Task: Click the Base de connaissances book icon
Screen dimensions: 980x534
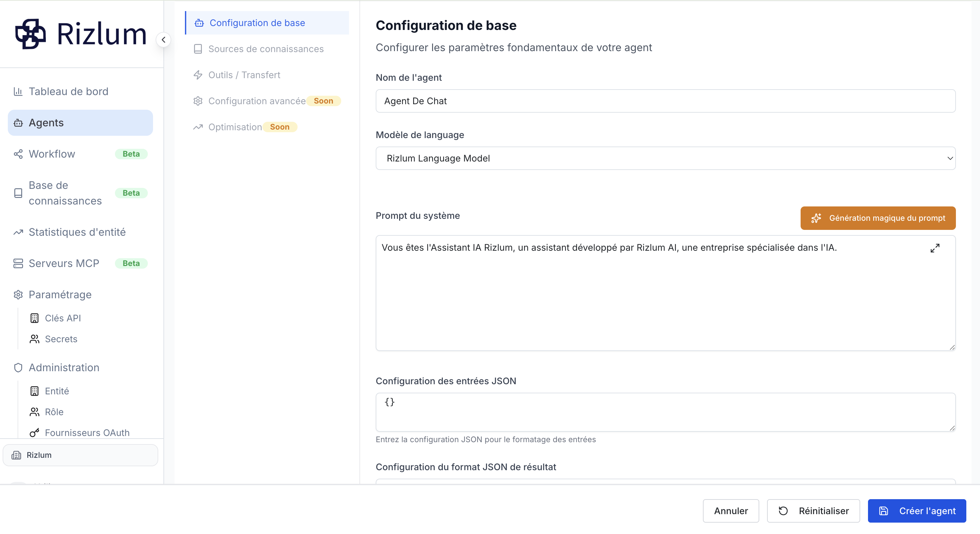Action: pyautogui.click(x=18, y=193)
